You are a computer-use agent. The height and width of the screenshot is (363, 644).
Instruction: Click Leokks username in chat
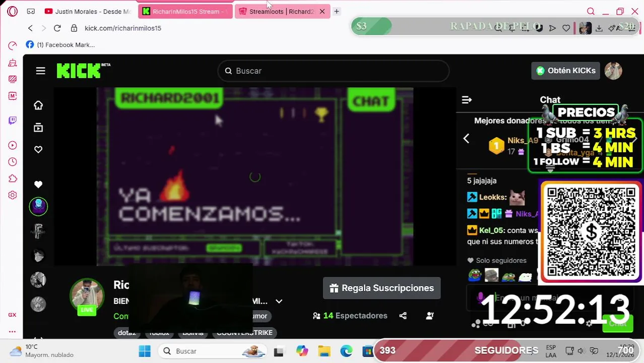pos(493,198)
